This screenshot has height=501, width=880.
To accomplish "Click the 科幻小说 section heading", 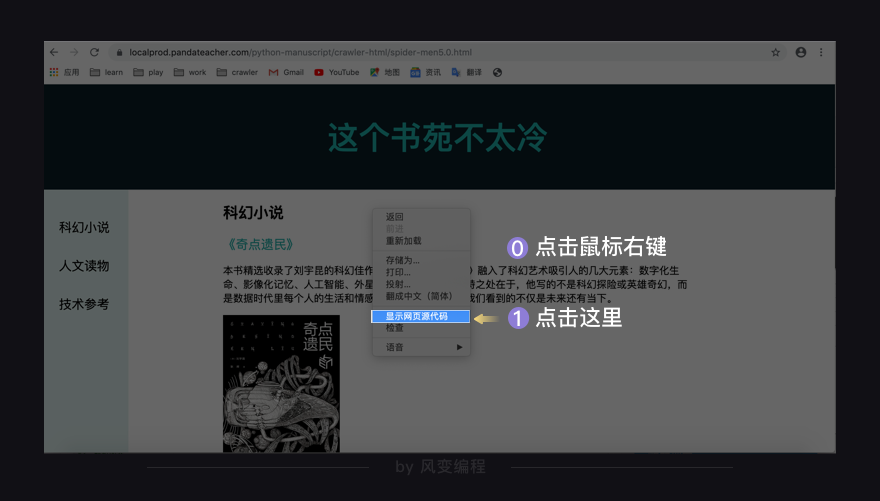I will tap(253, 213).
